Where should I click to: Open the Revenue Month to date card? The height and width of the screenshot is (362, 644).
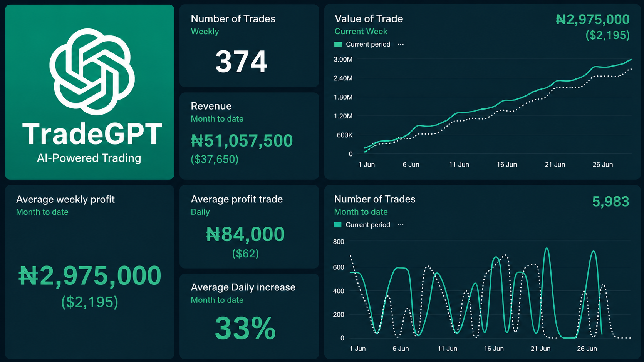(249, 136)
